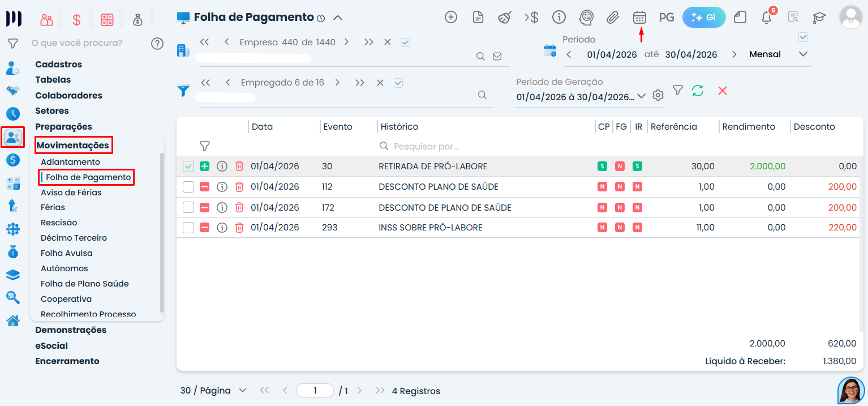This screenshot has height=406, width=868.
Task: Open the home icon in left sidebar
Action: [x=13, y=320]
